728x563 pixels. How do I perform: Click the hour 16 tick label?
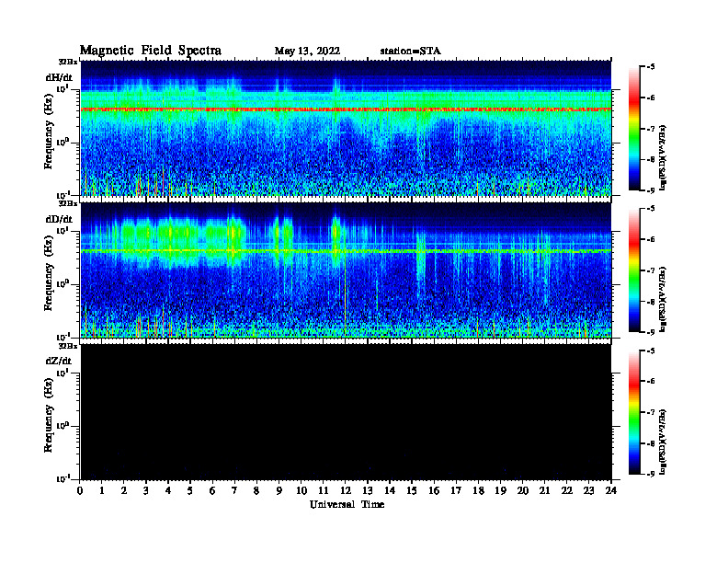434,491
